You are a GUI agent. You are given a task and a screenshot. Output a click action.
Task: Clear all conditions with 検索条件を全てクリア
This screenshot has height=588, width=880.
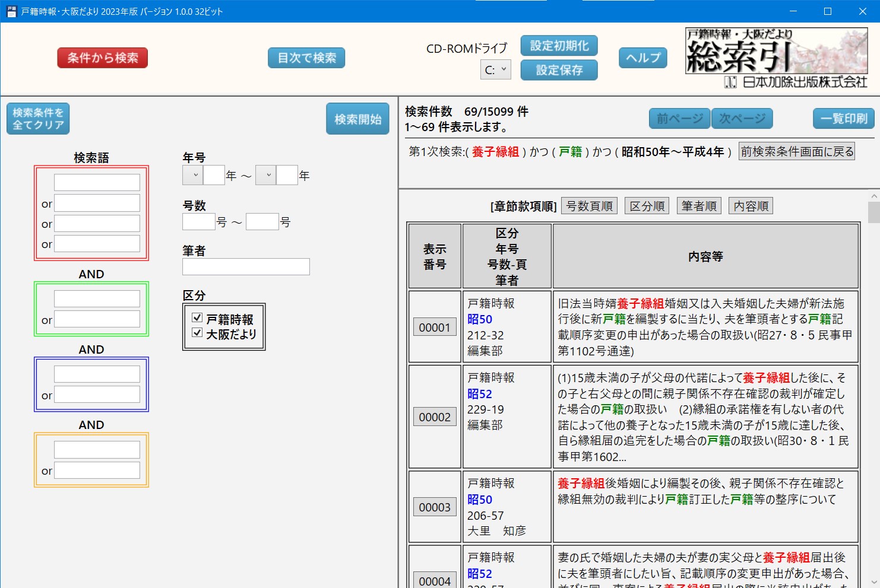tap(38, 119)
